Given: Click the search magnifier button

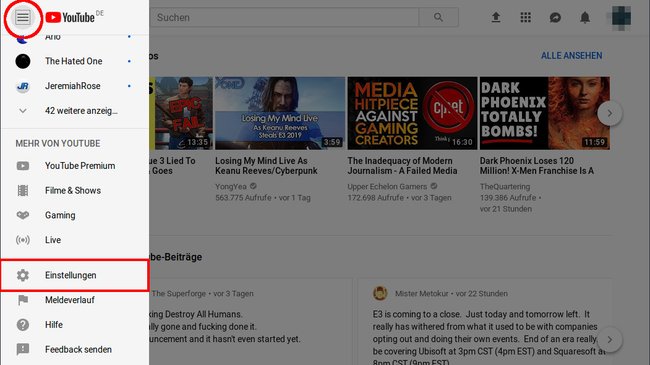Looking at the screenshot, I should point(438,17).
